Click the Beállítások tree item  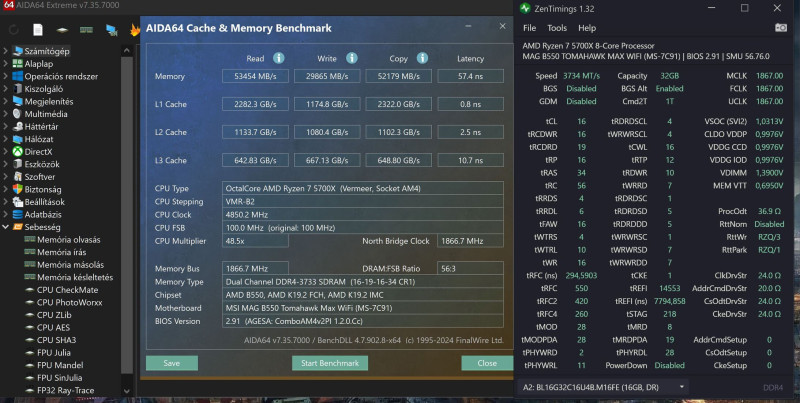[45, 202]
